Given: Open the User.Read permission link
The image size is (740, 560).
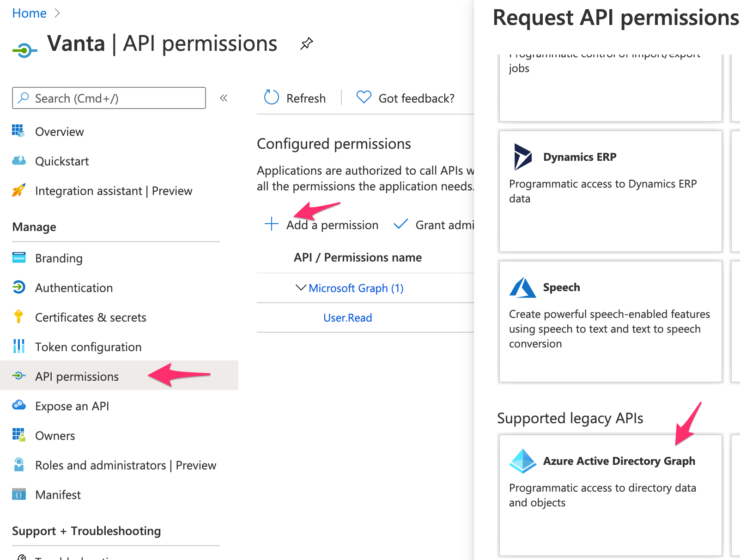Looking at the screenshot, I should 348,318.
